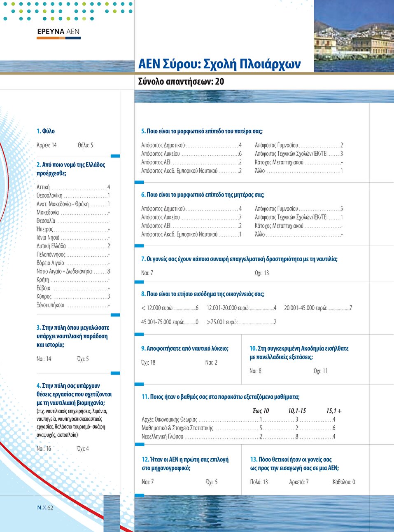Click question 2 heading about νομό της Ελλάδος
This screenshot has width=394, height=532.
71,169
